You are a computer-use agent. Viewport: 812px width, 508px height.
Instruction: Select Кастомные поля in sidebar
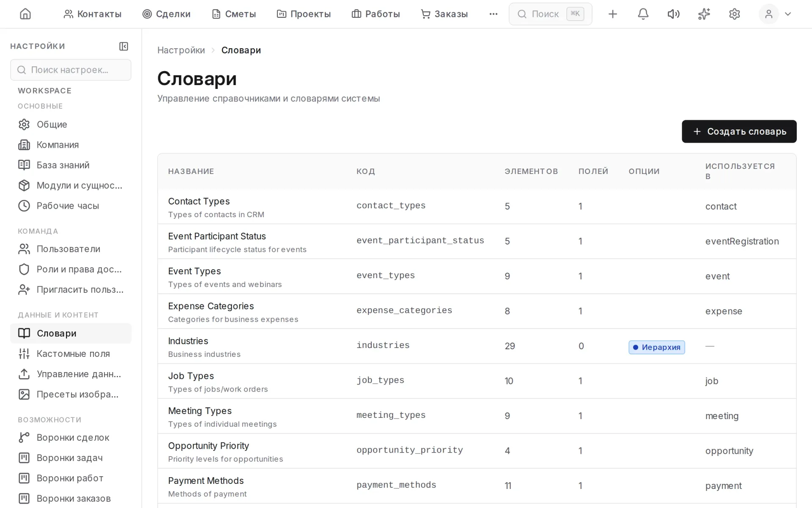point(71,354)
